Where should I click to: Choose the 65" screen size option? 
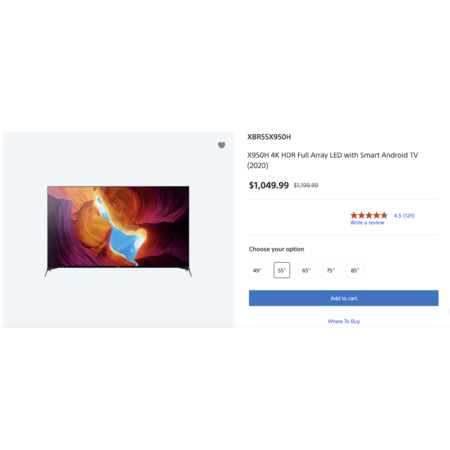(306, 270)
